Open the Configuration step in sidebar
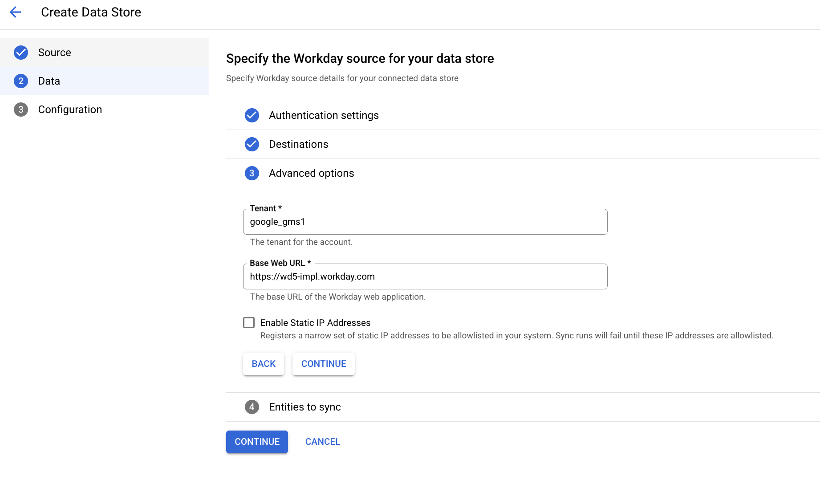The width and height of the screenshot is (820, 504). pyautogui.click(x=104, y=110)
